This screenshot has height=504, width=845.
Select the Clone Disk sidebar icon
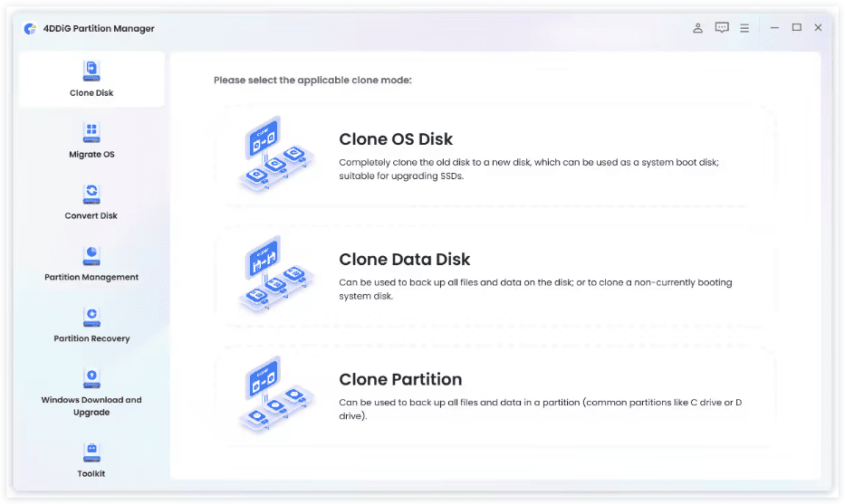[x=91, y=71]
